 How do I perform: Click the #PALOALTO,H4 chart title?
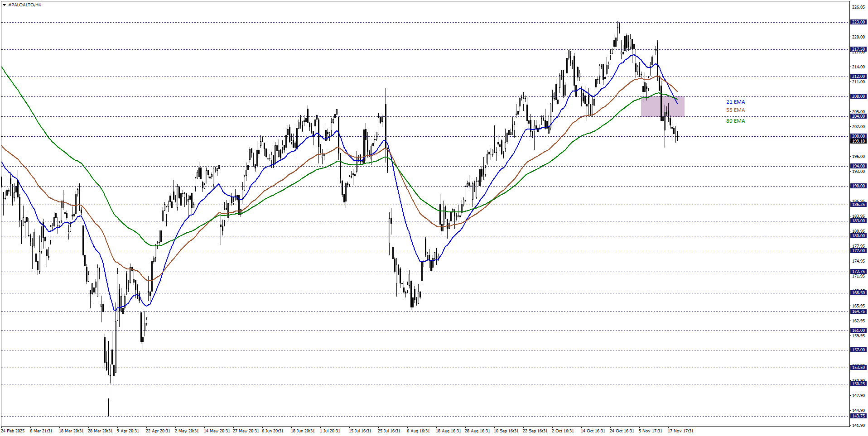[24, 5]
